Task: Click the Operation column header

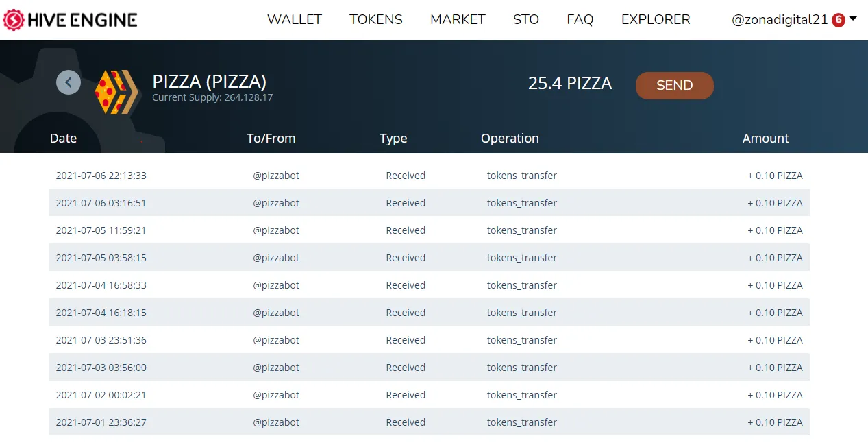Action: pos(510,139)
